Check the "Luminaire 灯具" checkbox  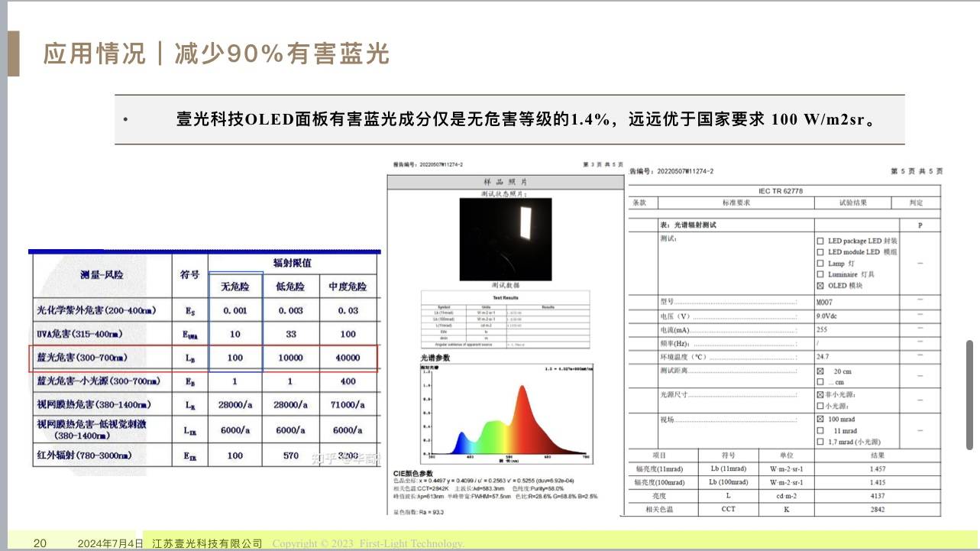click(820, 274)
